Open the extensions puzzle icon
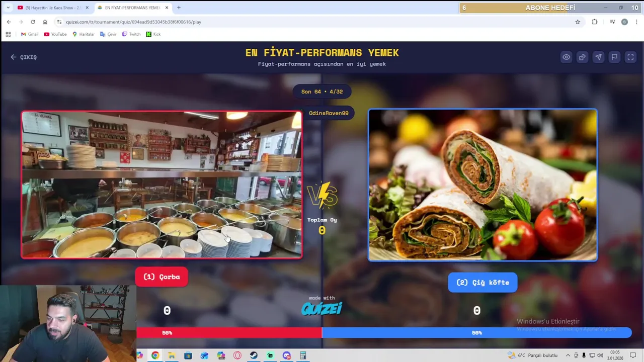This screenshot has height=362, width=644. point(595,22)
